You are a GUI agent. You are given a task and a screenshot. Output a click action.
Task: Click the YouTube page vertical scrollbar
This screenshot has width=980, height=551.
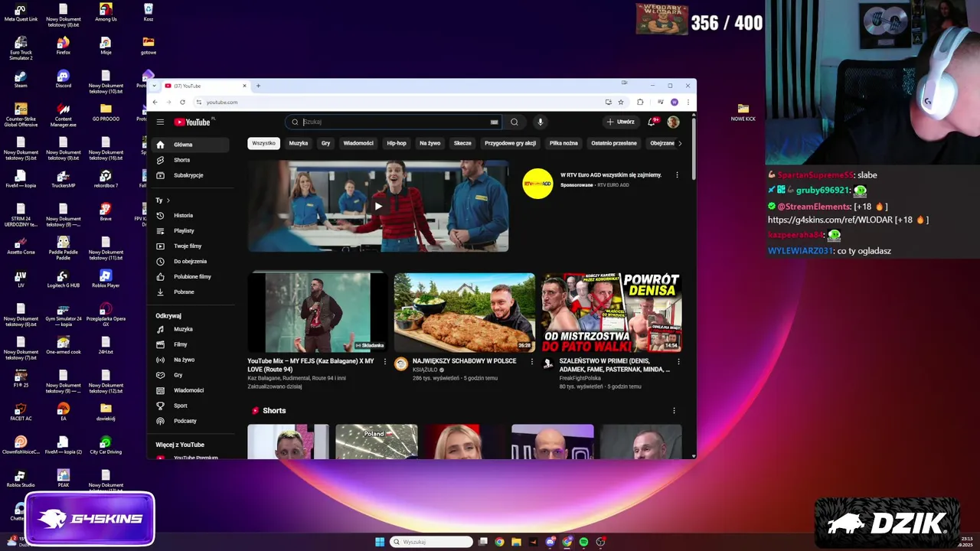click(694, 149)
